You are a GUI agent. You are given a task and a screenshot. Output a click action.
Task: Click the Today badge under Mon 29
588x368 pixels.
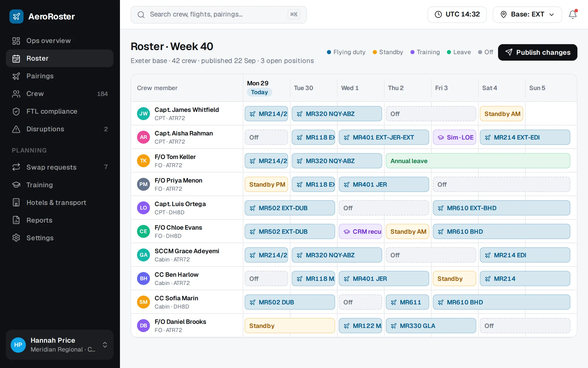[259, 92]
